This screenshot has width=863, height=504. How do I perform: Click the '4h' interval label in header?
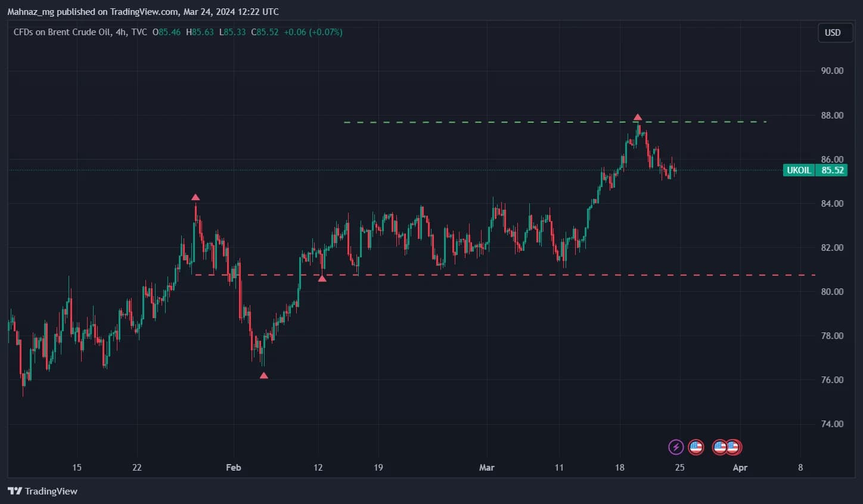click(122, 32)
